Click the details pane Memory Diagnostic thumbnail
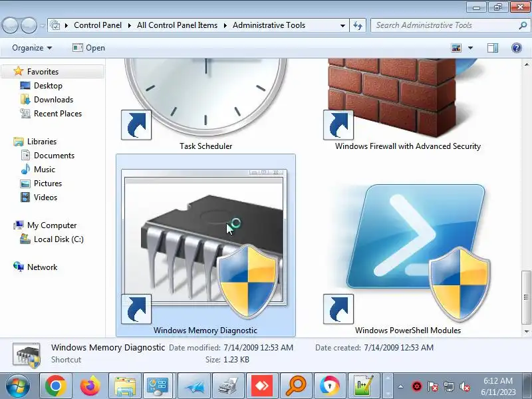The height and width of the screenshot is (399, 532). pyautogui.click(x=27, y=356)
